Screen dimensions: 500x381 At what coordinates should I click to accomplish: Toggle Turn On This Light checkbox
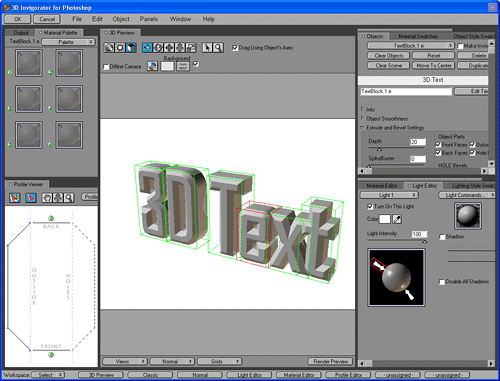point(370,207)
